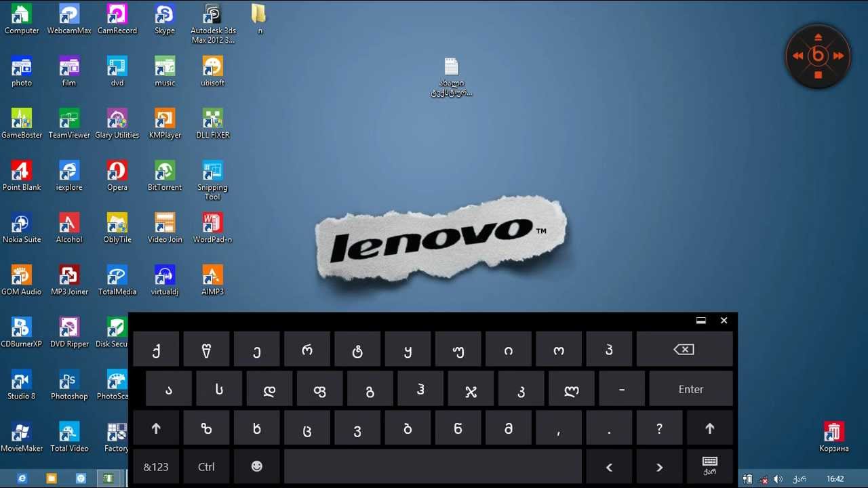This screenshot has width=868, height=488.
Task: Select the Video Join icon
Action: tap(165, 228)
